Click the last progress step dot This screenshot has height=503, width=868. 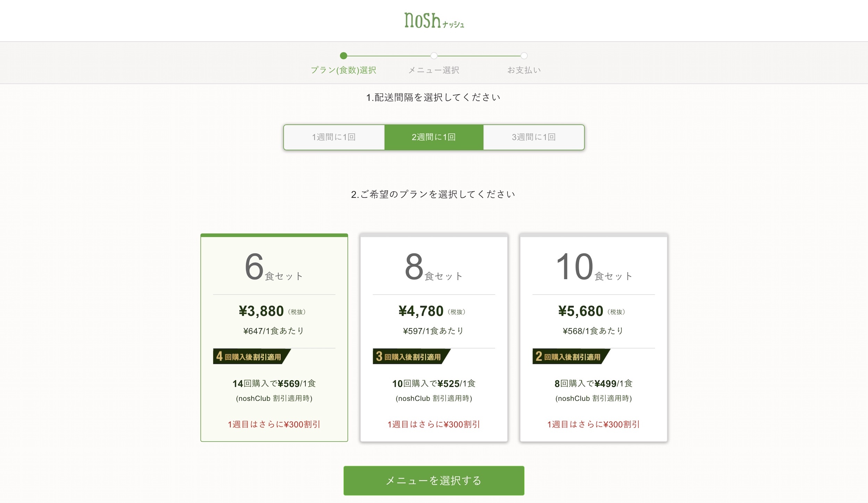click(524, 56)
